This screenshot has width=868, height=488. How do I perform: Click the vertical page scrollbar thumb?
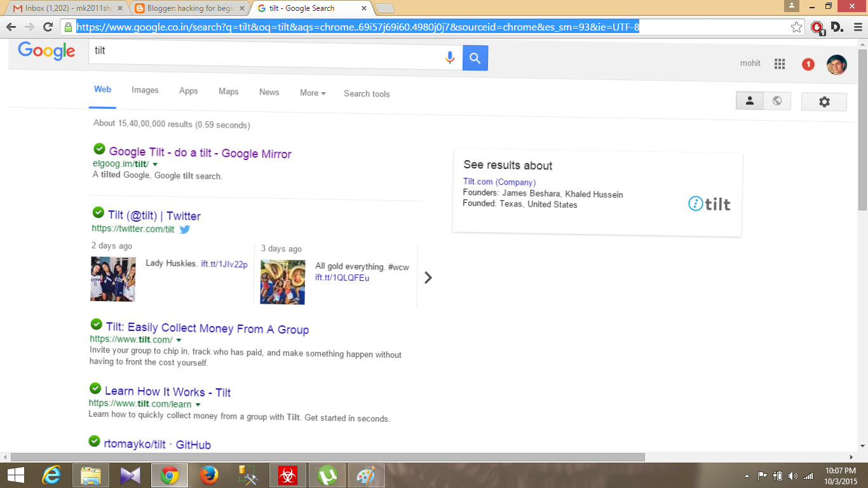coord(862,128)
